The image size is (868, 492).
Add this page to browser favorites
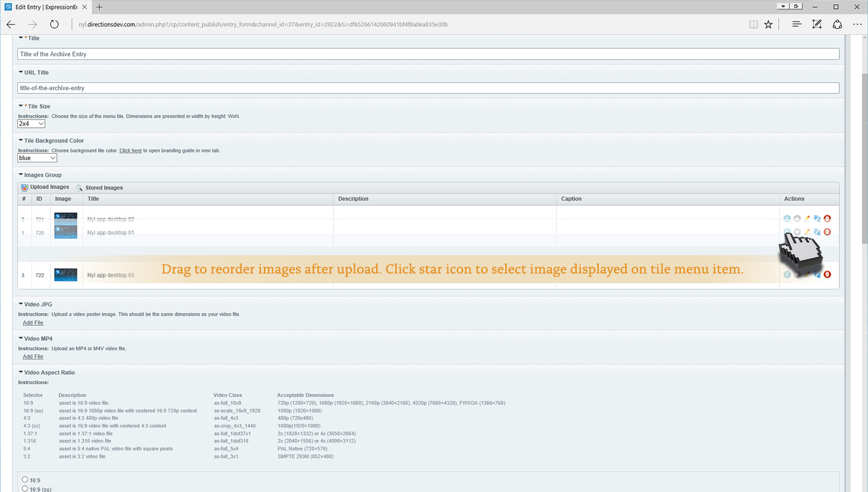tap(769, 24)
